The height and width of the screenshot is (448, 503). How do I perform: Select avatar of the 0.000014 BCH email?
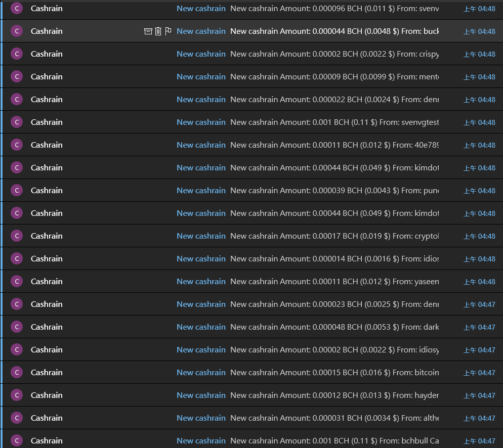point(17,258)
